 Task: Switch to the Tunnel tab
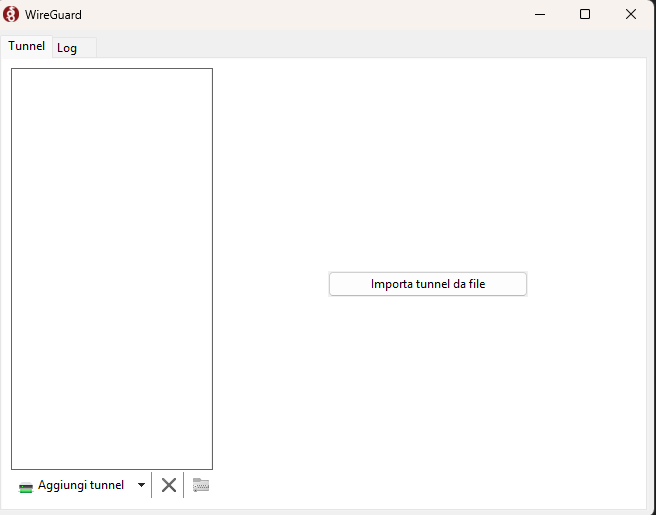27,46
